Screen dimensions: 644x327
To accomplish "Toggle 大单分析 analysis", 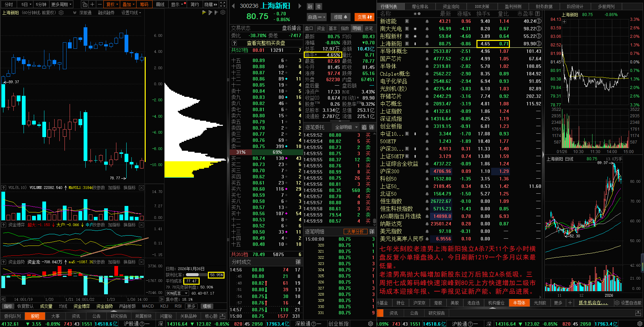I will (x=355, y=232).
